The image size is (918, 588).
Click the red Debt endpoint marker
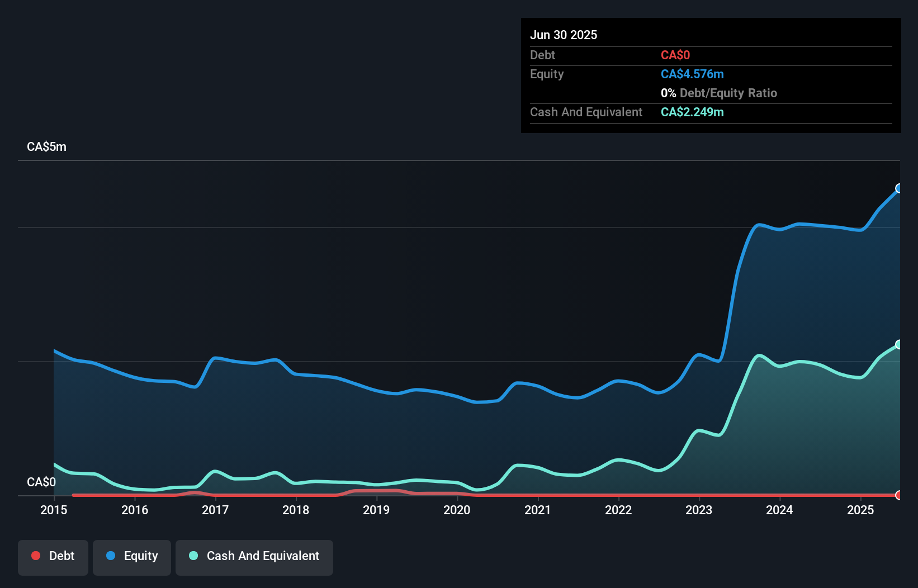(899, 495)
